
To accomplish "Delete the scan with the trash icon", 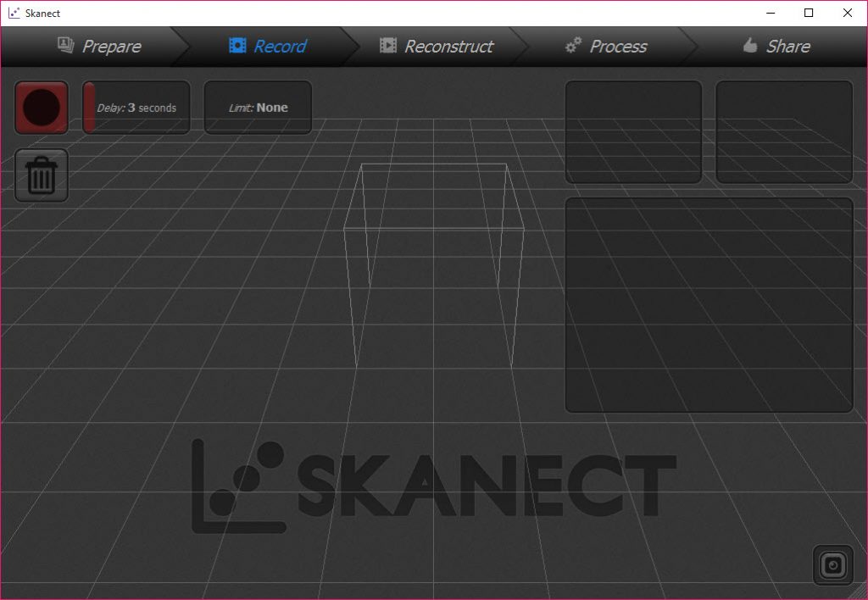I will coord(42,175).
